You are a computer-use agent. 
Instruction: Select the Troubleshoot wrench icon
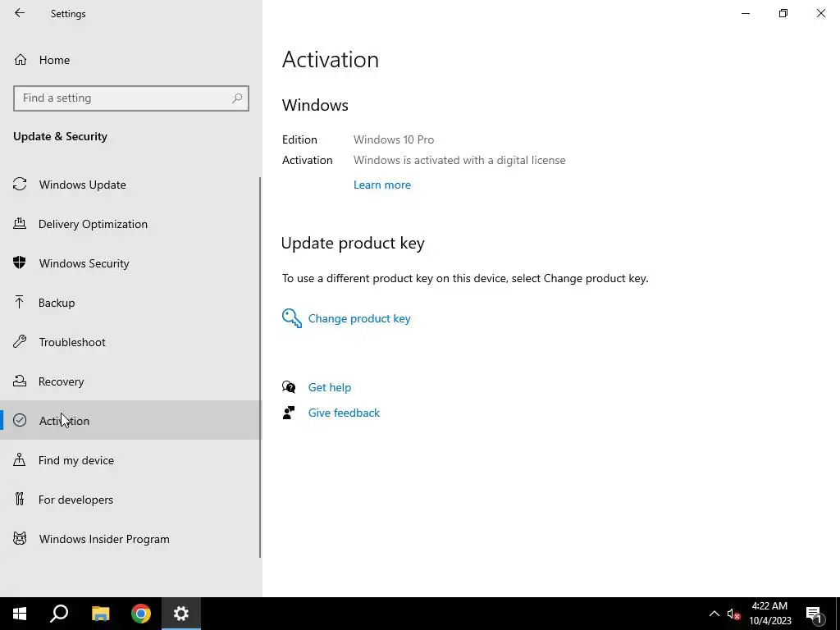(x=20, y=342)
